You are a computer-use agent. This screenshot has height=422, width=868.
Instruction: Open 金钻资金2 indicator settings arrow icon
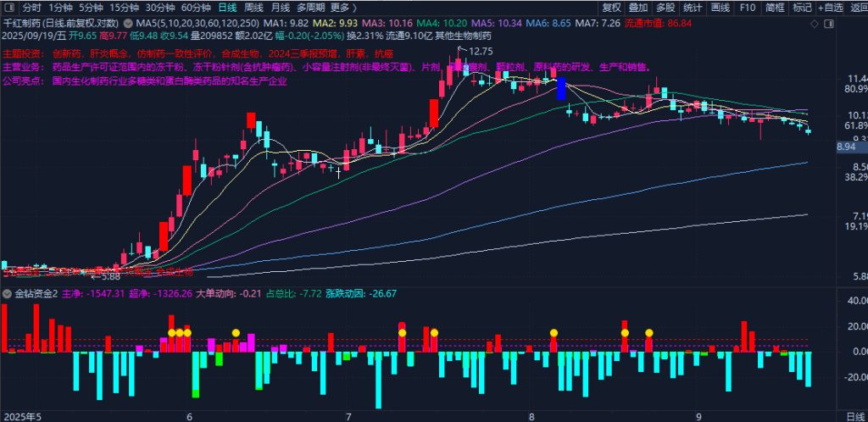8,294
